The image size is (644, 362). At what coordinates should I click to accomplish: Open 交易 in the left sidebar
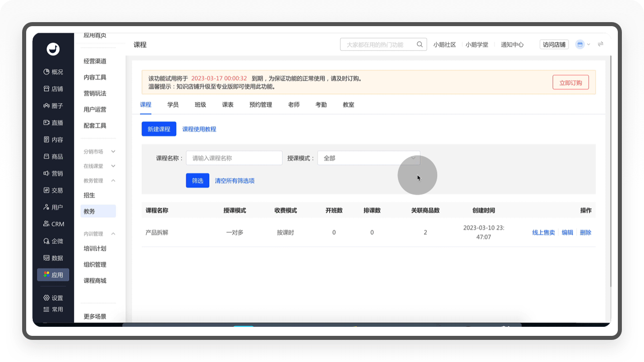pyautogui.click(x=53, y=191)
